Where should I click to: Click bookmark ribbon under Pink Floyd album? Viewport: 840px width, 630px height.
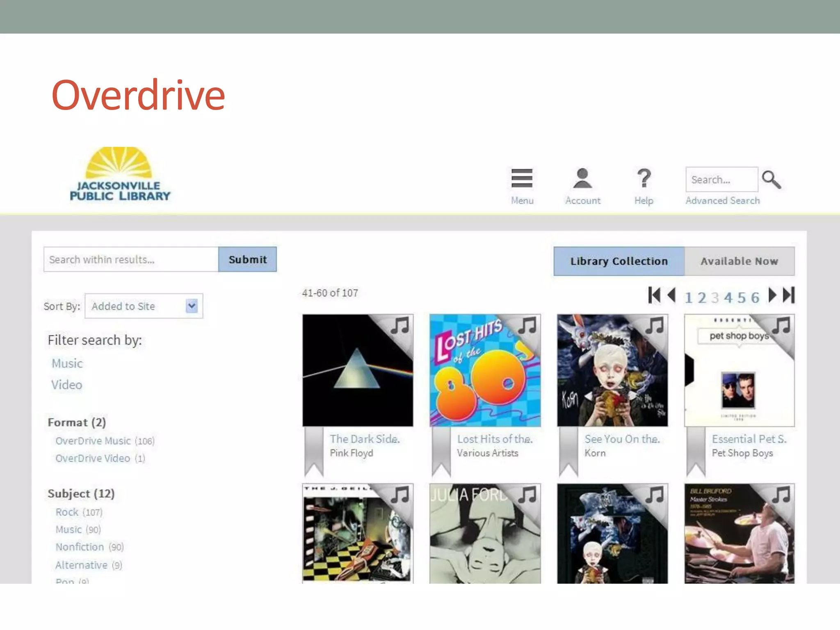tap(314, 452)
